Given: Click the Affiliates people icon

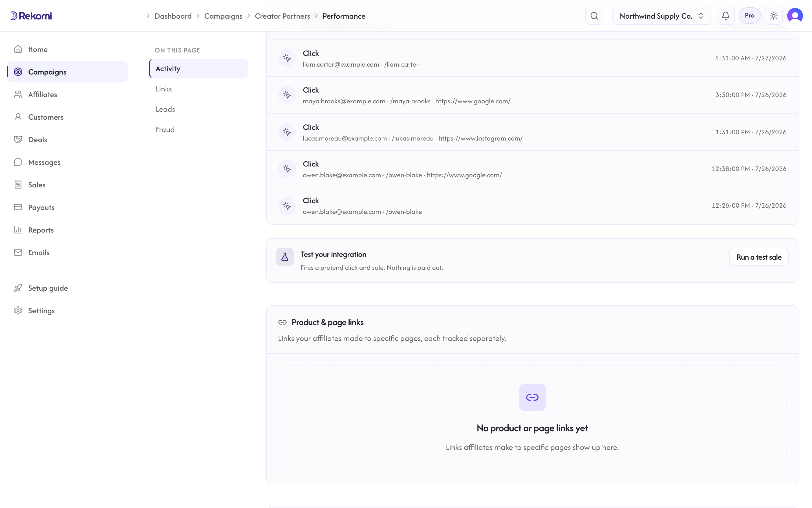Looking at the screenshot, I should click(x=18, y=95).
